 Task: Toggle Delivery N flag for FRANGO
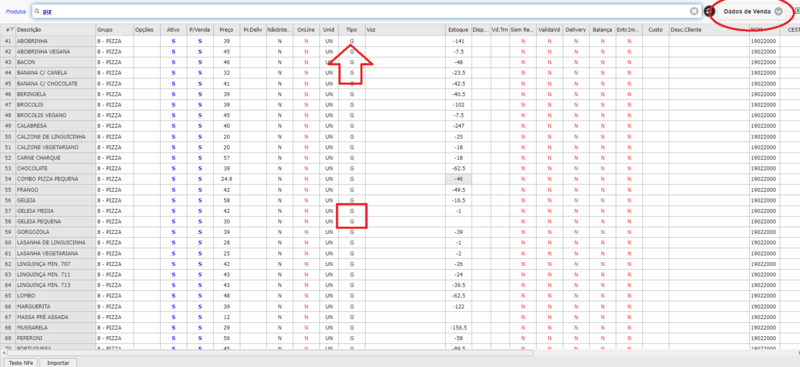coord(576,190)
